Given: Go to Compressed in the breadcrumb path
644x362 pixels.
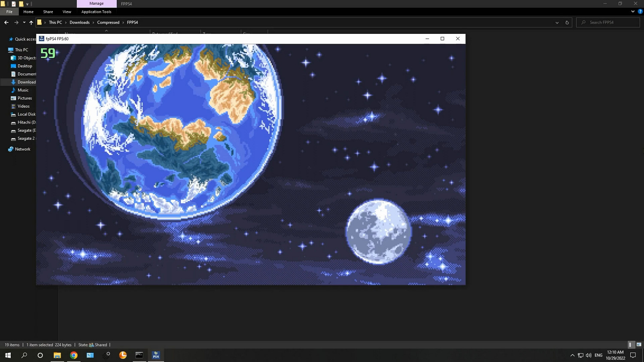Looking at the screenshot, I should [x=108, y=22].
